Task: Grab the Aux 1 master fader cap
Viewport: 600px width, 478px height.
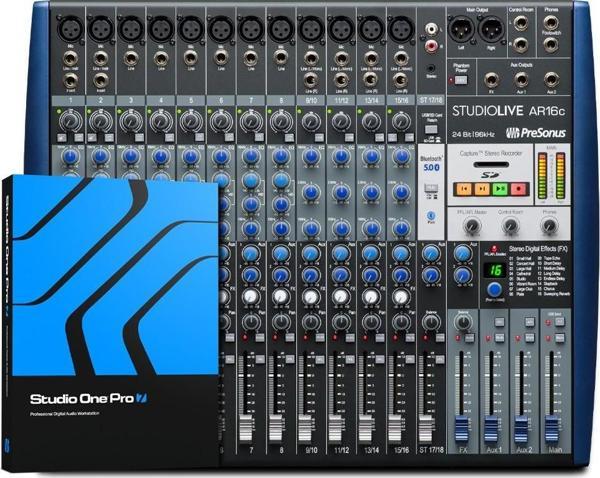Action: pyautogui.click(x=491, y=429)
